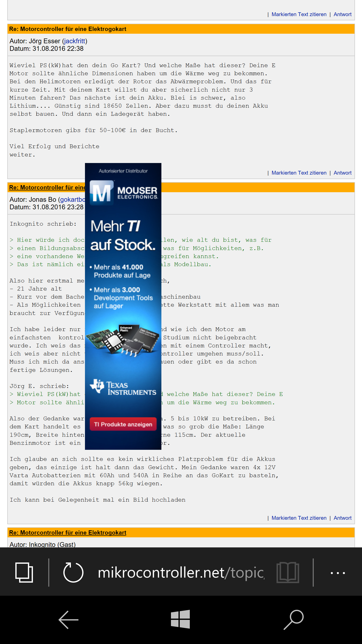This screenshot has width=362, height=644.
Task: Open the browser tabs overview icon
Action: [x=24, y=573]
